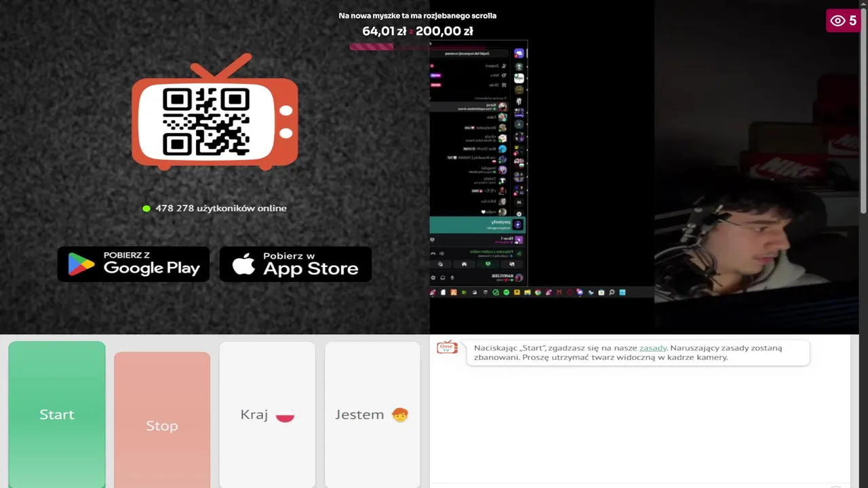Click the QR code TV logo
This screenshot has height=488, width=868.
215,112
